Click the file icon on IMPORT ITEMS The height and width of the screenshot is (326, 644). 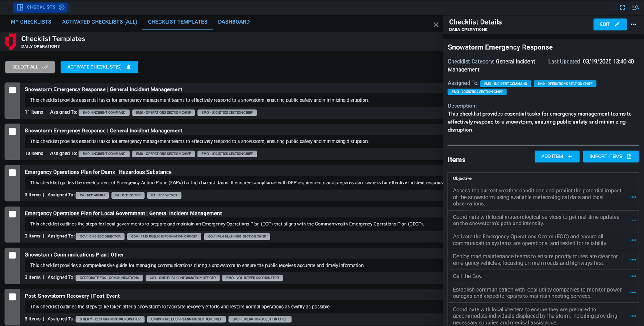coord(628,156)
